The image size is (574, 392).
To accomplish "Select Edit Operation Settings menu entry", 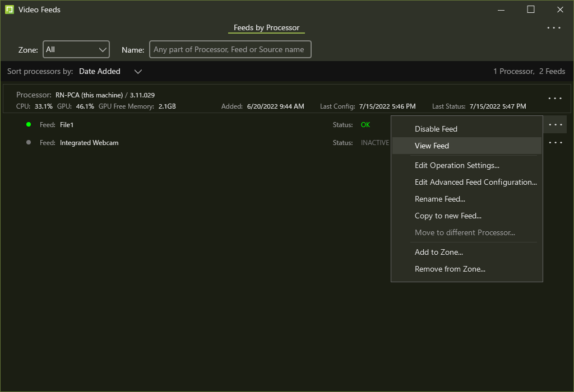I will [x=457, y=165].
